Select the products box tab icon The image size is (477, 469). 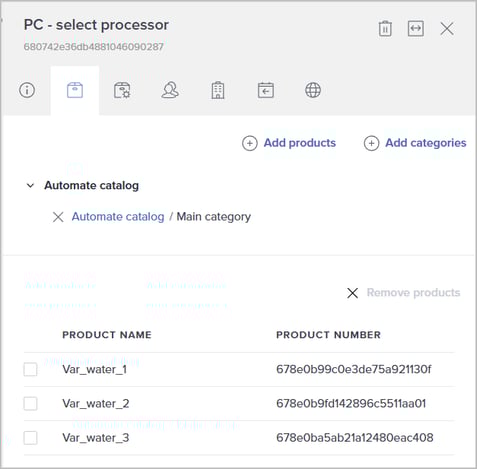point(75,90)
